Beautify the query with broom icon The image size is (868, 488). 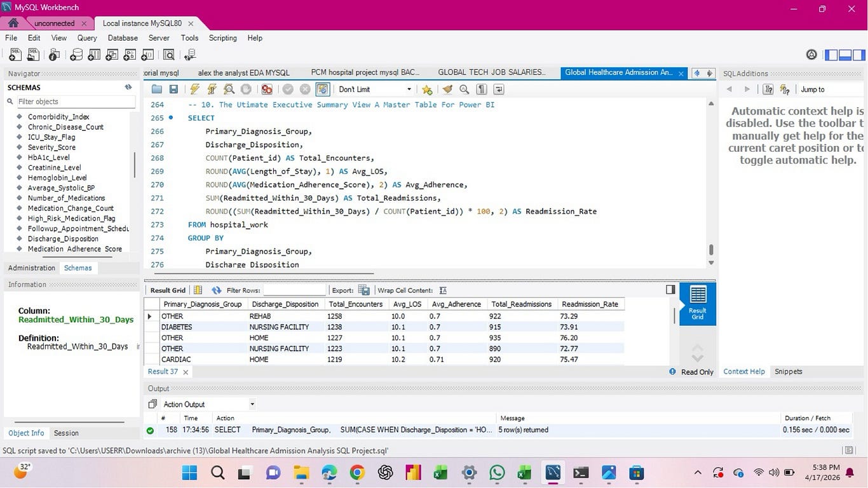[447, 90]
